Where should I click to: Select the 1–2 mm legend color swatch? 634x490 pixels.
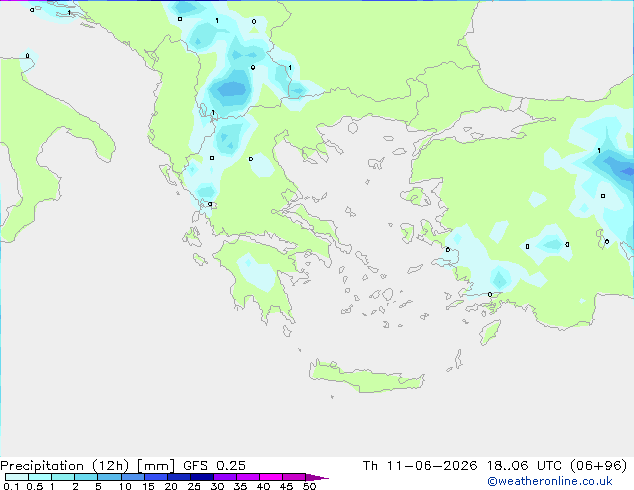[x=63, y=477]
